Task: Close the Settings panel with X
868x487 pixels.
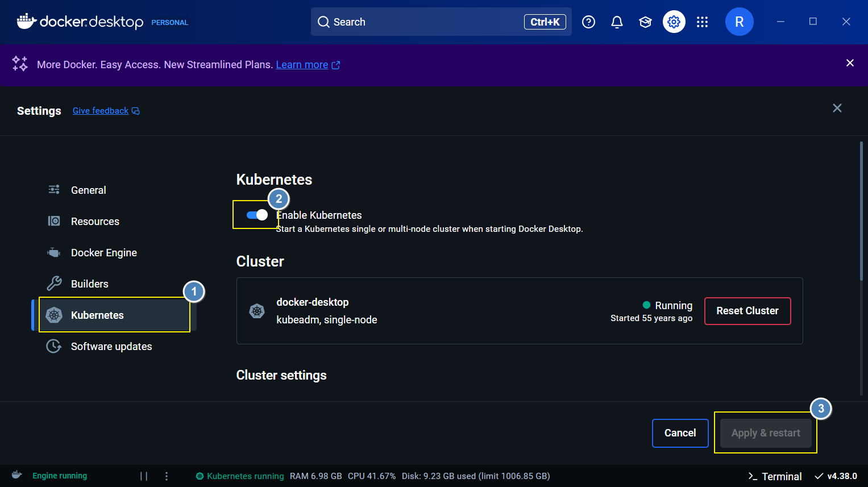Action: click(837, 108)
